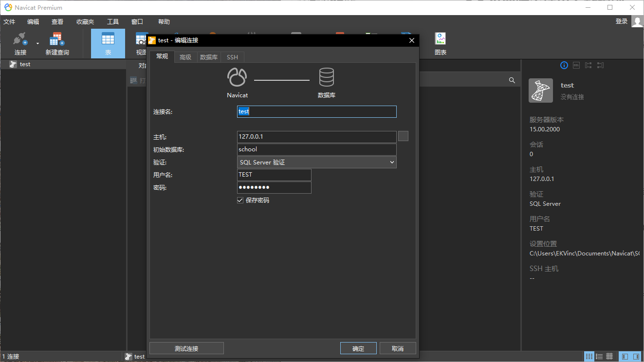Click the 测试连接 button
This screenshot has height=362, width=644.
coord(186,348)
